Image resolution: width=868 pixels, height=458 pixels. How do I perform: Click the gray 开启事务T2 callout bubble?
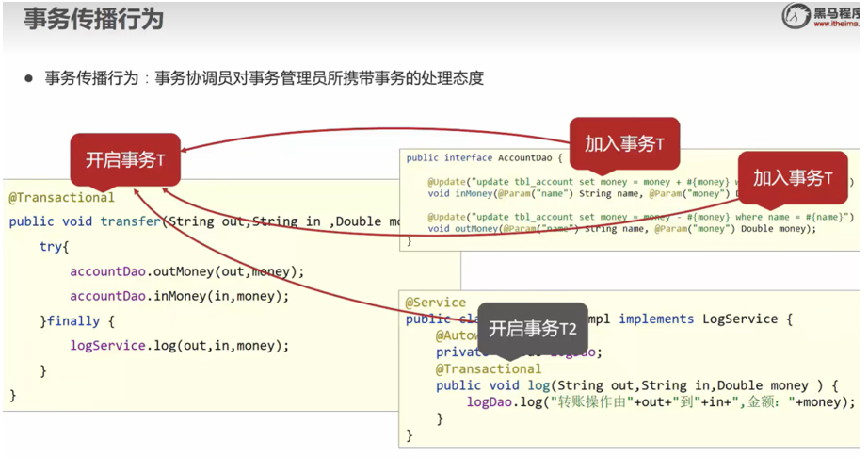coord(533,329)
